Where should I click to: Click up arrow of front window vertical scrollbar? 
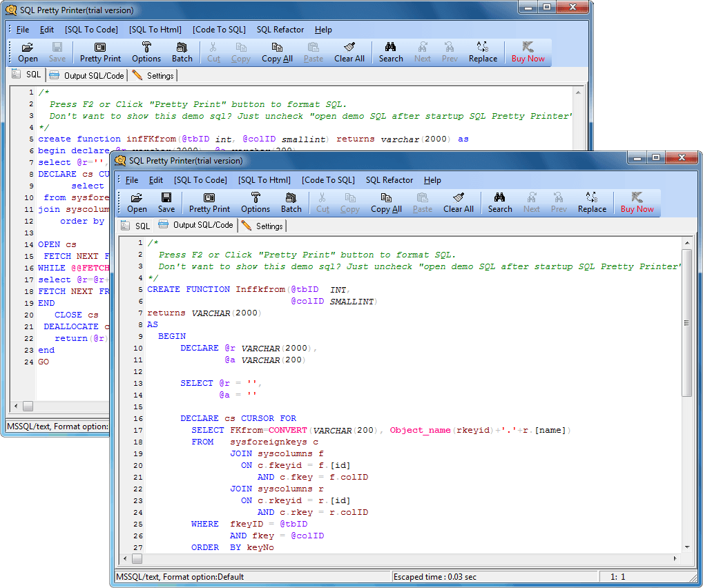(687, 243)
